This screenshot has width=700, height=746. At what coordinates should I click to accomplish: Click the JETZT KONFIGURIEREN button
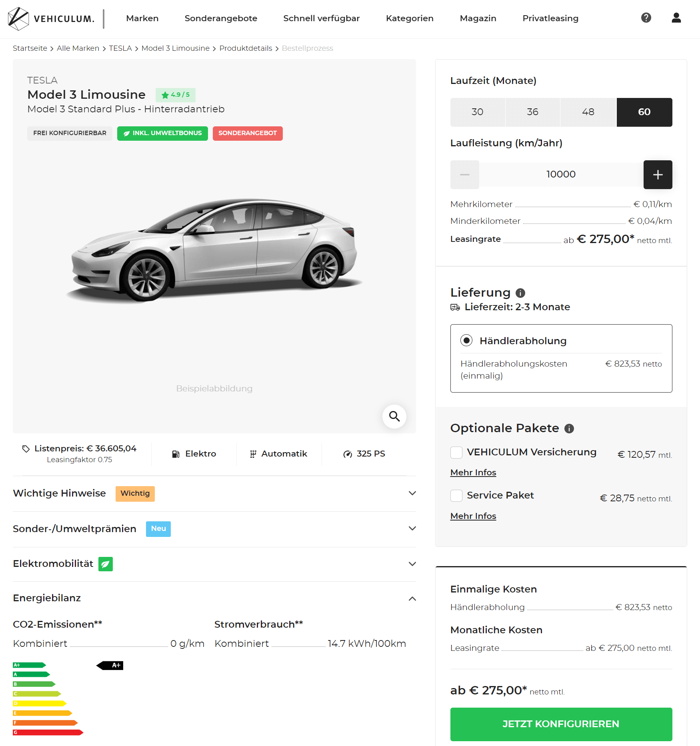[561, 724]
